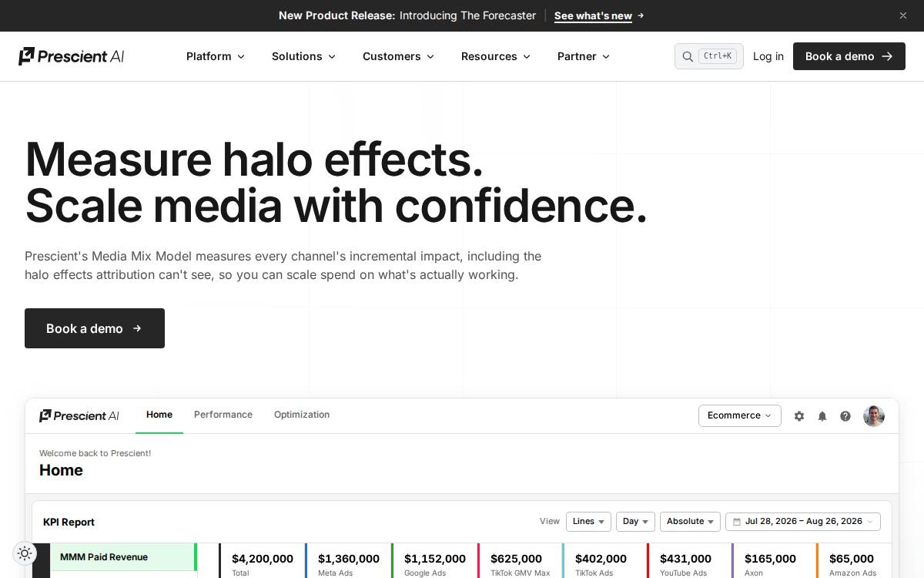This screenshot has width=924, height=578.
Task: Click the $4,200,000 Total card
Action: click(x=262, y=563)
